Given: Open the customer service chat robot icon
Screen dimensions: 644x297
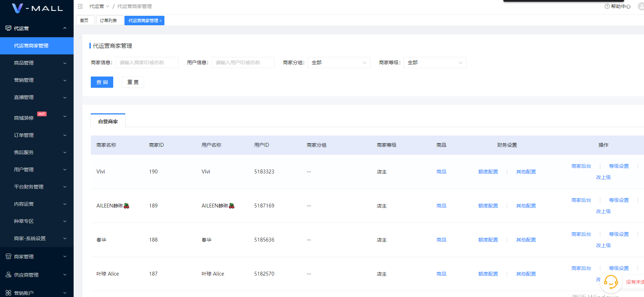Looking at the screenshot, I should click(x=611, y=282).
